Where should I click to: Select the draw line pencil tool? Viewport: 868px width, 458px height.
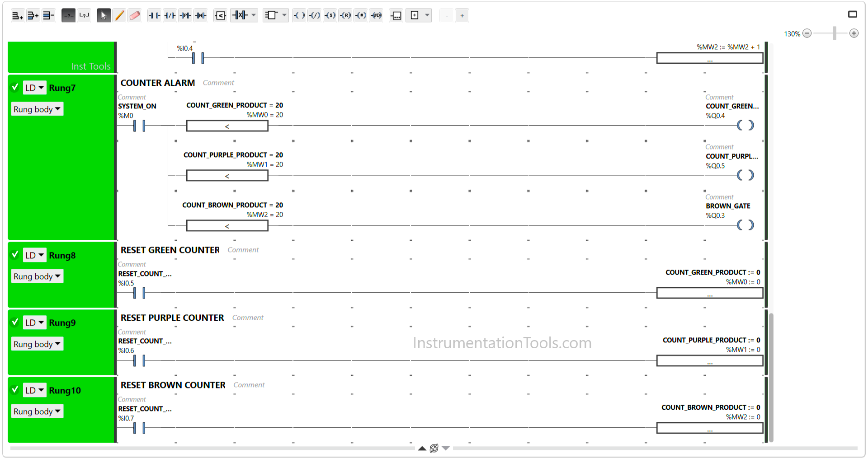point(119,15)
